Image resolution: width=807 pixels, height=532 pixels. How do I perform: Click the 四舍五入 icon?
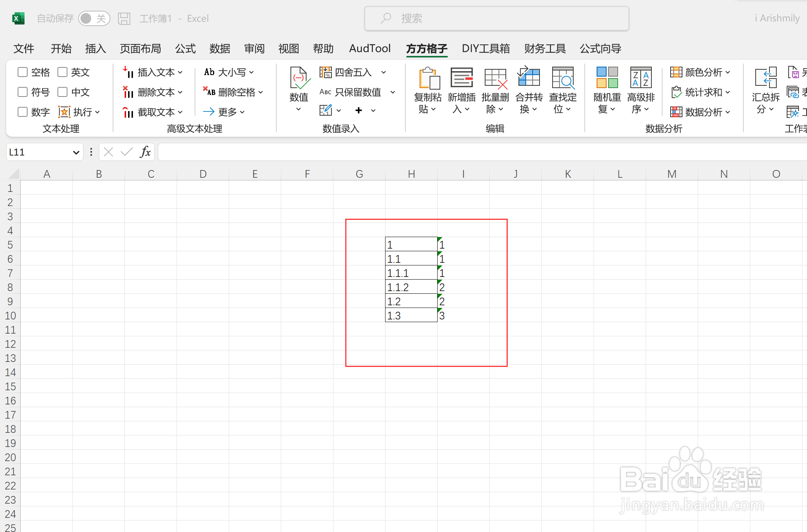[325, 72]
